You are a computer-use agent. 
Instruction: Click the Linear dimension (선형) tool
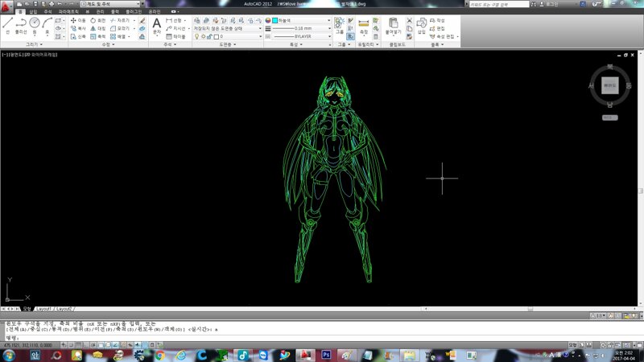174,20
